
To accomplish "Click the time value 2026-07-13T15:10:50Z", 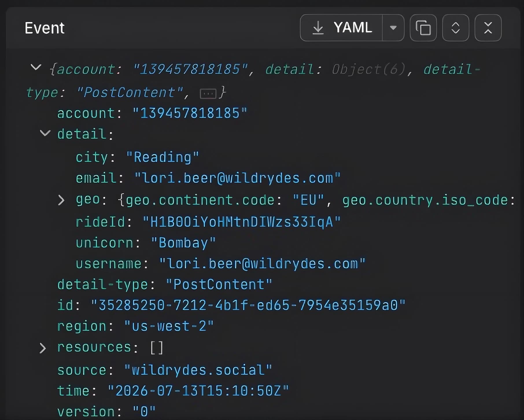I will pos(198,391).
